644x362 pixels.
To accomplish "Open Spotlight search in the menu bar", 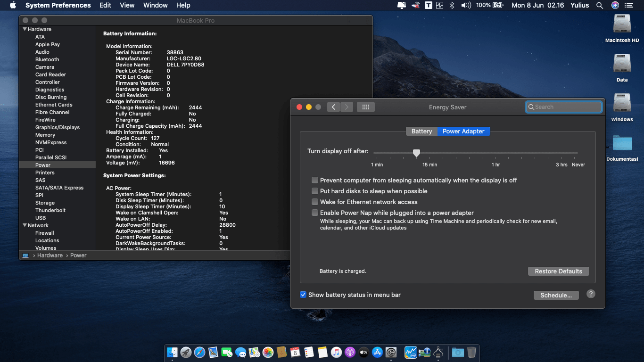I will click(x=600, y=5).
